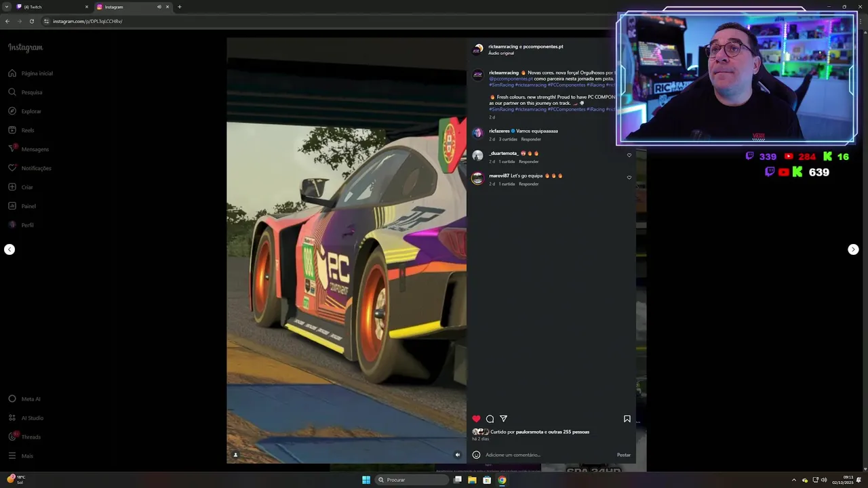Open the Perfil avatar in sidebar
The image size is (868, 488).
[x=12, y=225]
